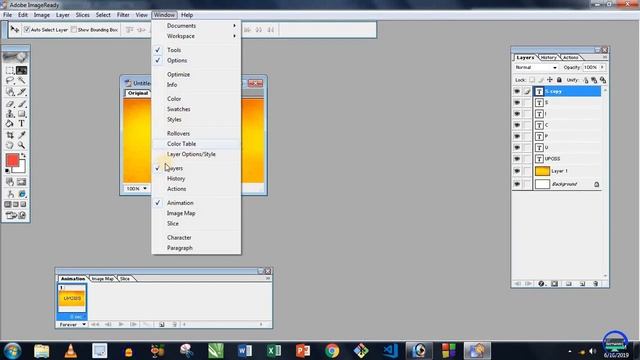The image size is (640, 360).
Task: Toggle visibility of the C layer
Action: pyautogui.click(x=517, y=125)
